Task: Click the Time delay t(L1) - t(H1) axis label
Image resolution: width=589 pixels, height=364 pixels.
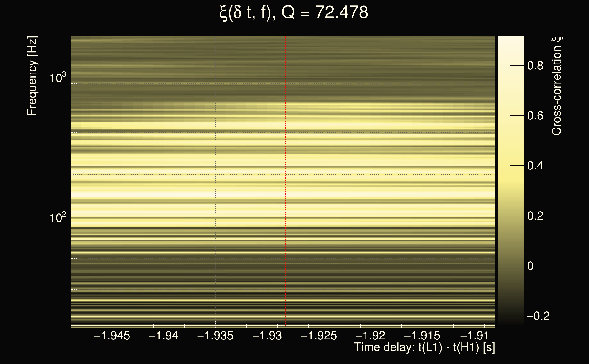Action: (424, 347)
